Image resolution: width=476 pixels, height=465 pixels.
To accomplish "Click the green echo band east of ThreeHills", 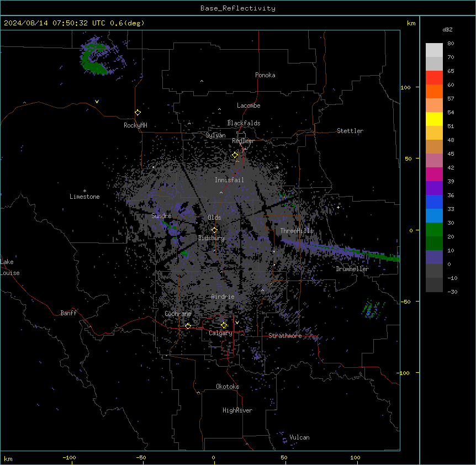I will 340,250.
